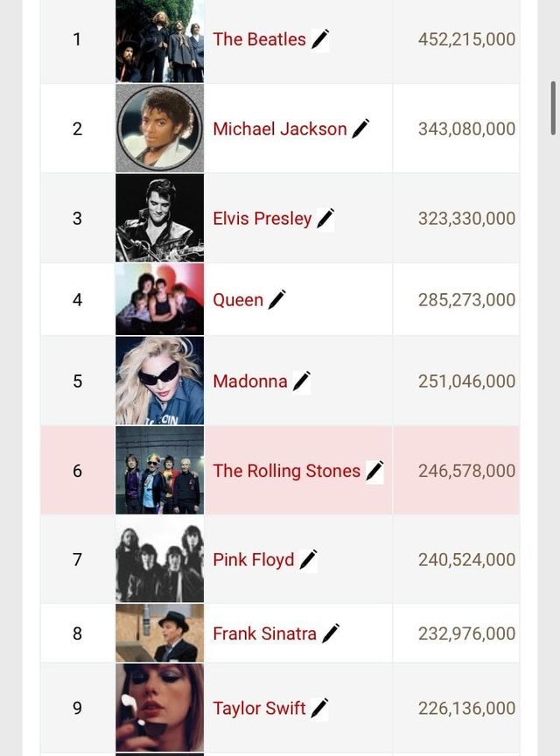Click the pencil icon beside Pink Floyd
This screenshot has height=756, width=560.
coord(308,560)
